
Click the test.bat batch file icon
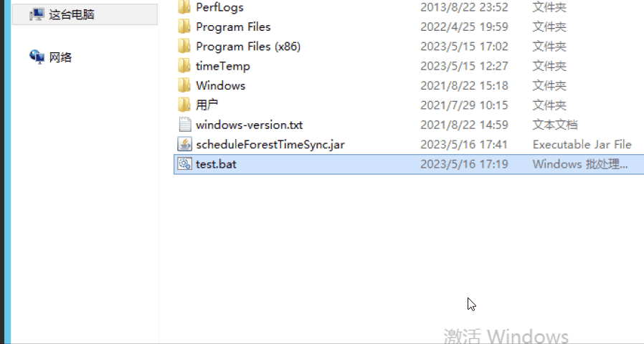(185, 164)
